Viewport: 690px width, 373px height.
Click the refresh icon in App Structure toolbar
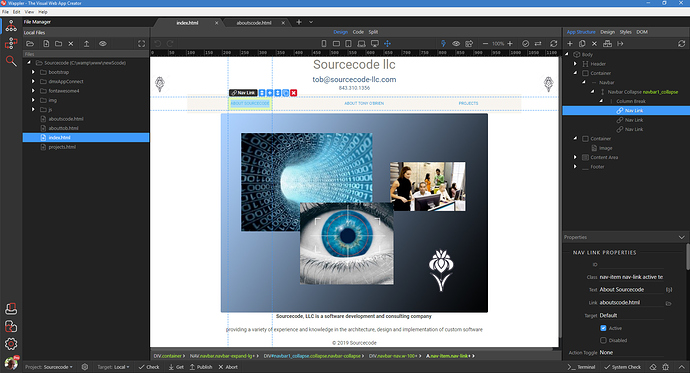tap(681, 44)
